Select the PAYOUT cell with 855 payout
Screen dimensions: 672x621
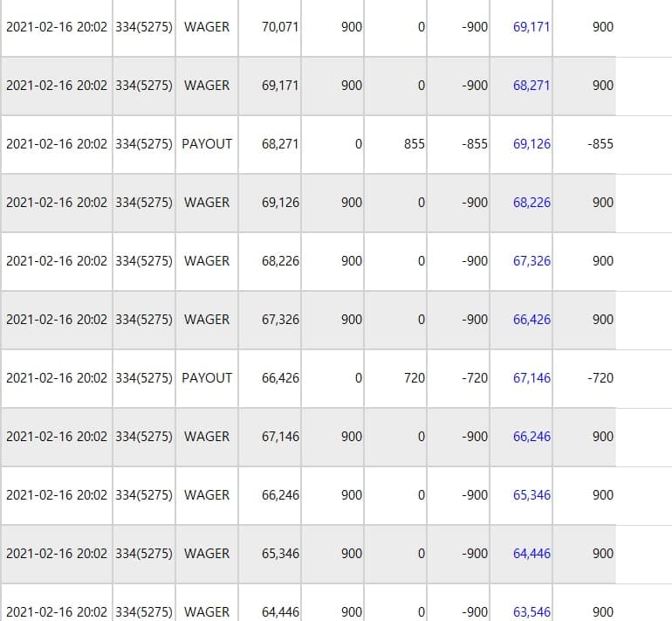(x=207, y=144)
